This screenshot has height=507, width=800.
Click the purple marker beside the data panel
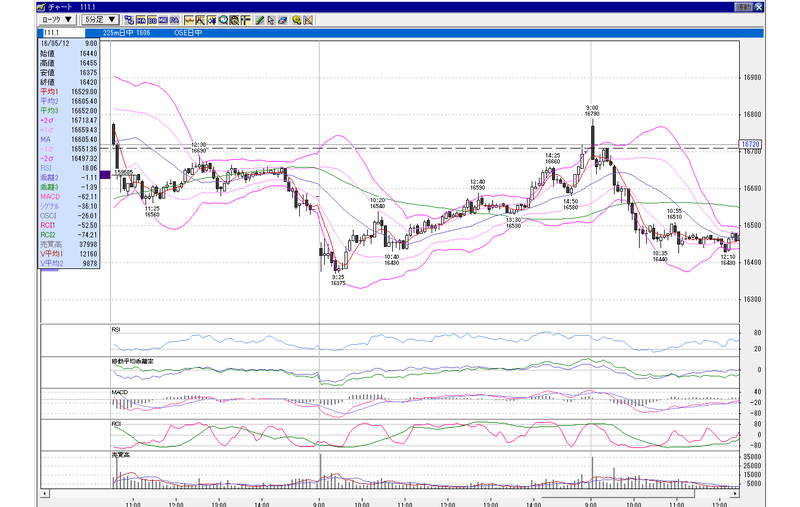pos(105,175)
